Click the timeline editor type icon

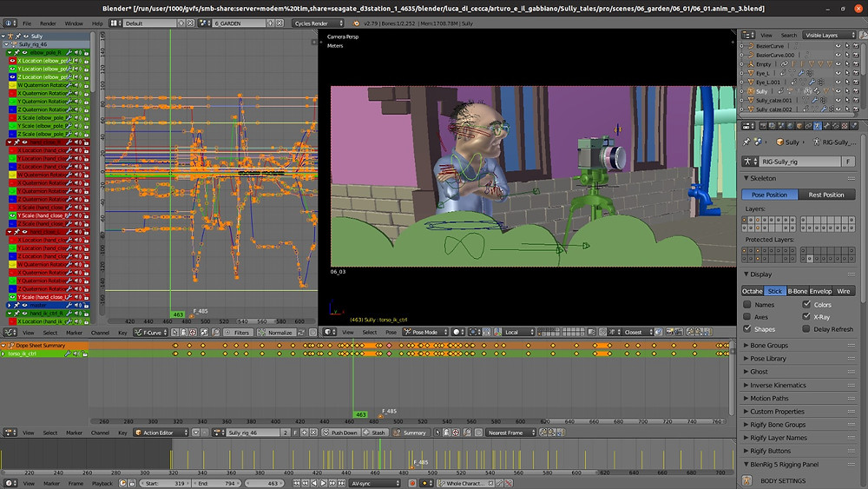click(x=9, y=484)
